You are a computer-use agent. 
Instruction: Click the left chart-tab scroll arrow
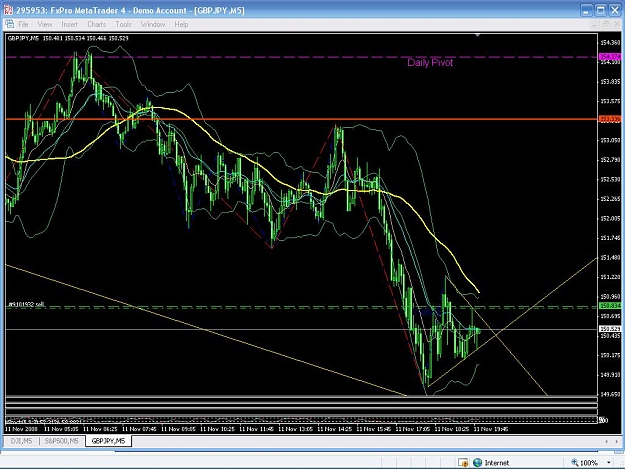[x=607, y=441]
